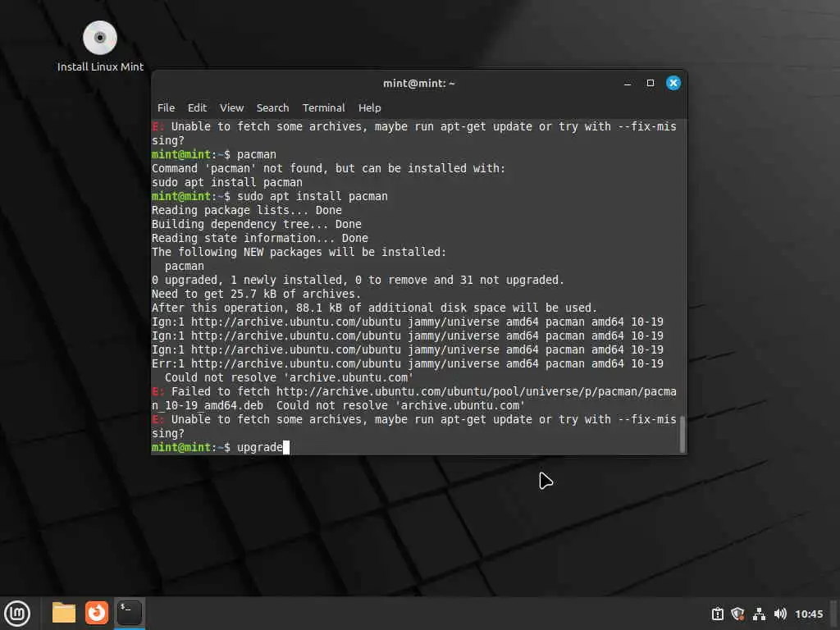Open the Terminal menu
This screenshot has width=840, height=630.
click(323, 107)
